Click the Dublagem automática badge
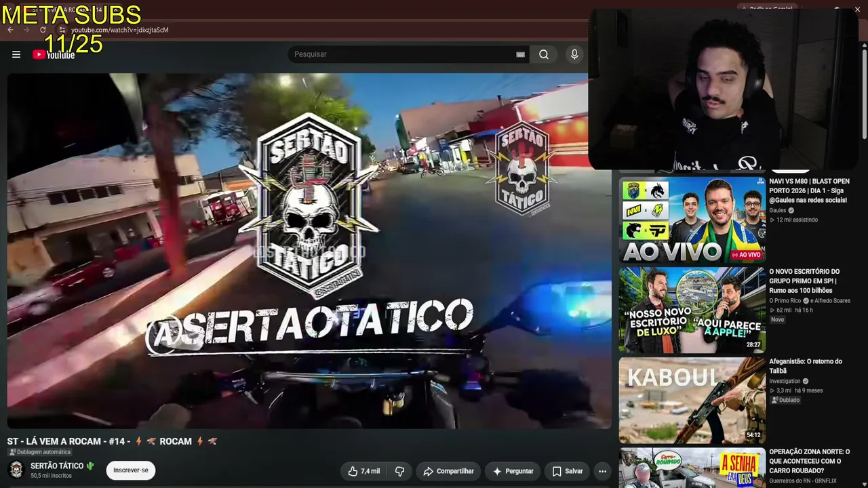The height and width of the screenshot is (488, 868). [x=39, y=452]
